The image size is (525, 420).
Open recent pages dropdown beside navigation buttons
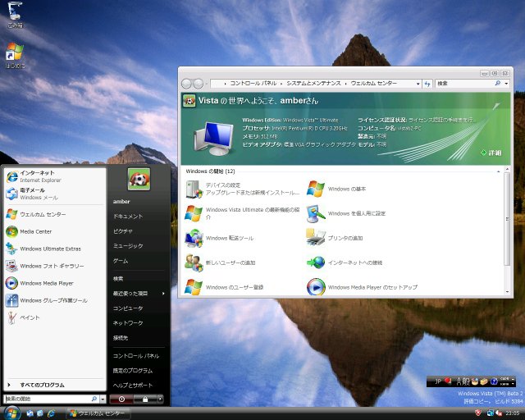click(x=207, y=84)
